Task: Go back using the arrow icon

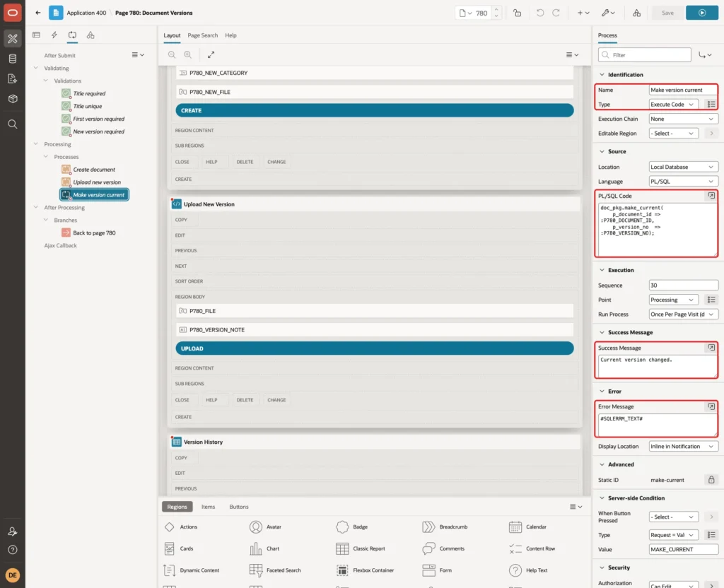Action: (x=38, y=13)
